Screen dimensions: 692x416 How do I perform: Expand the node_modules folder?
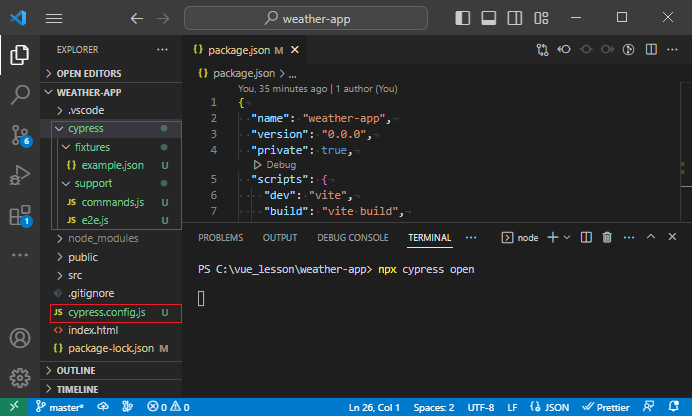point(111,238)
